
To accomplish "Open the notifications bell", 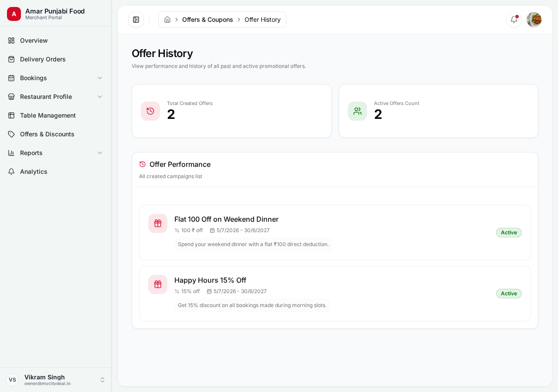I will point(514,20).
